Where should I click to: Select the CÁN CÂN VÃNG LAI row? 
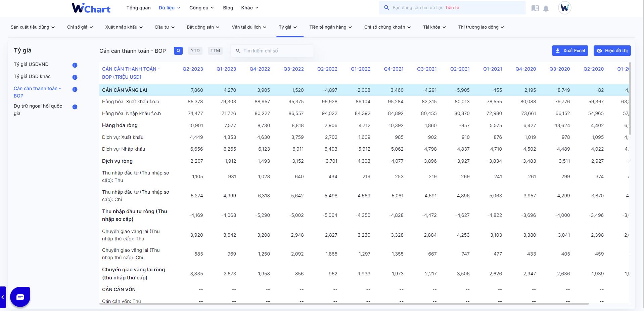pos(364,90)
